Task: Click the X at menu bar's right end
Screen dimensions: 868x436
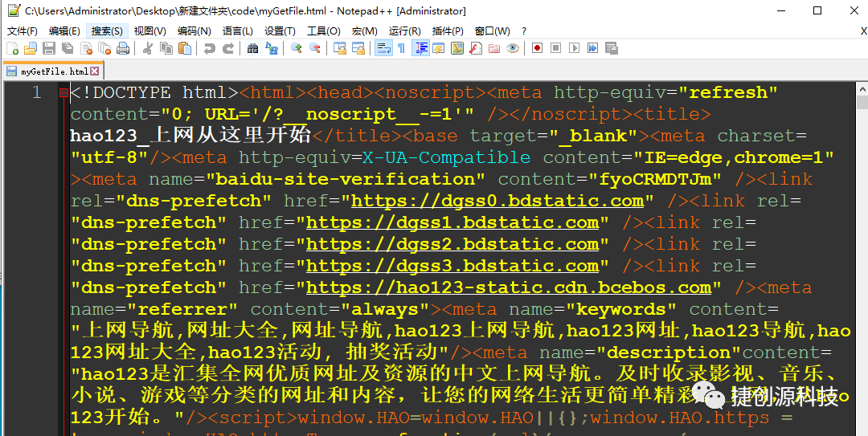Action: (x=863, y=31)
